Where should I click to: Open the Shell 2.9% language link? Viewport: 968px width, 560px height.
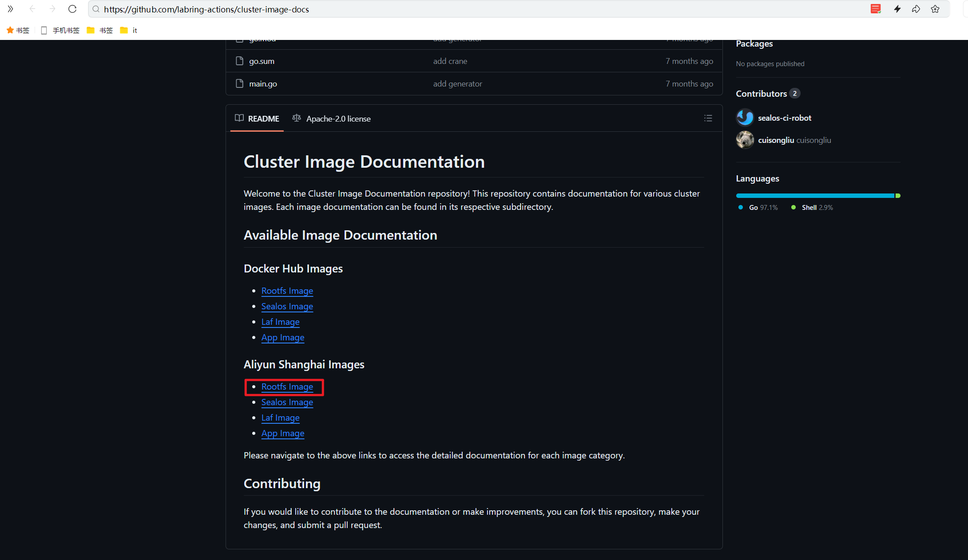coord(812,208)
